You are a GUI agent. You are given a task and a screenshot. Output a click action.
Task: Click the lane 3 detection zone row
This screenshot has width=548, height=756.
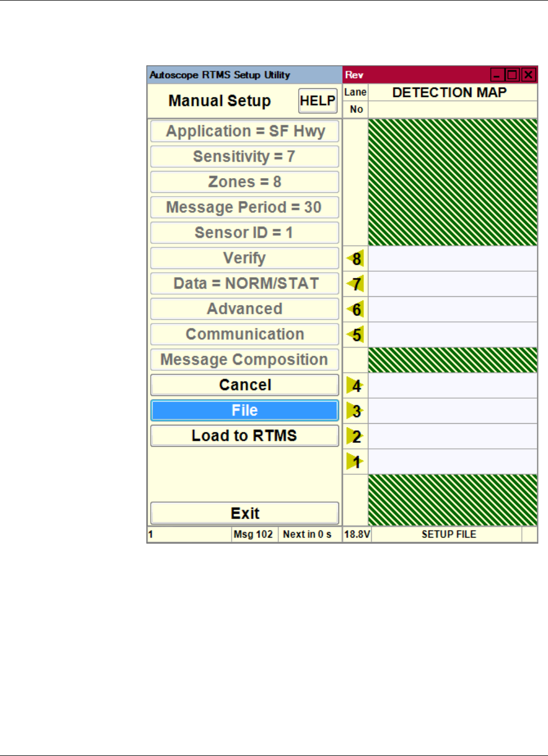pyautogui.click(x=453, y=411)
